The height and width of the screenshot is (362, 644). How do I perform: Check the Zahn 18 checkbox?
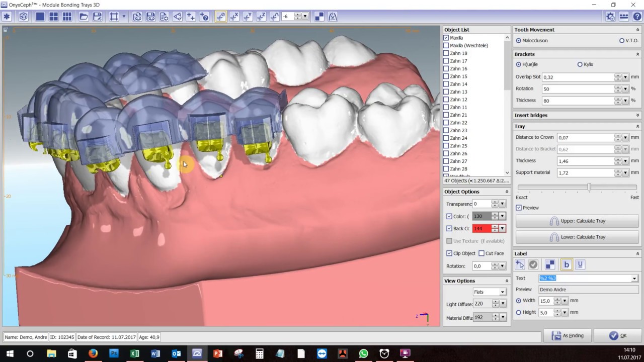446,53
